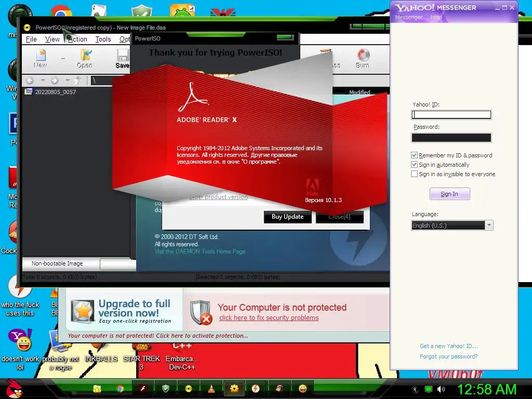Click Forgot your password link

click(448, 356)
